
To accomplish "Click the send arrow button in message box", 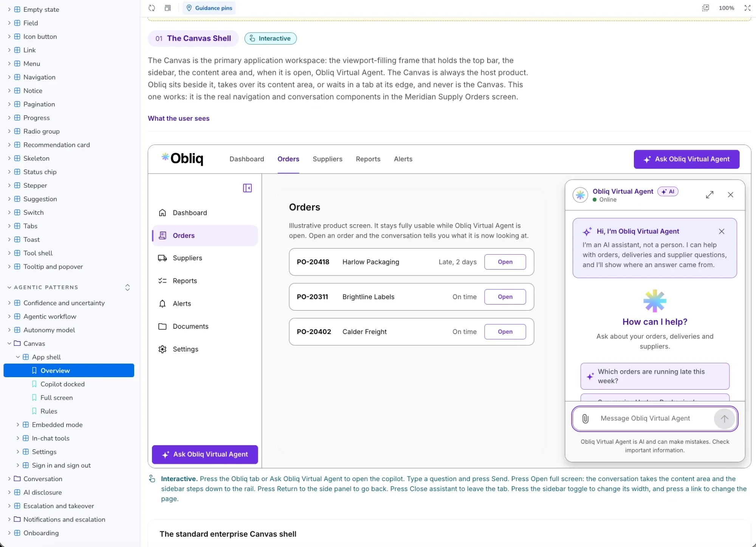I will [724, 418].
